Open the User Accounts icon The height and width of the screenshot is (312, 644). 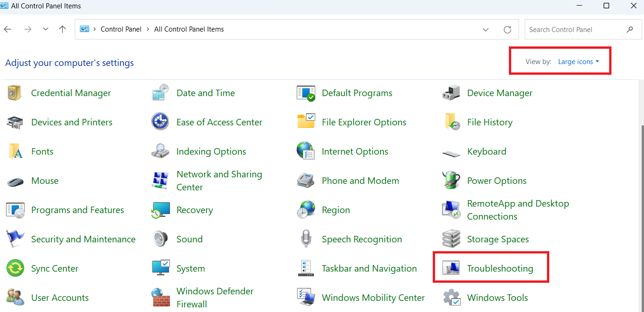click(x=15, y=298)
